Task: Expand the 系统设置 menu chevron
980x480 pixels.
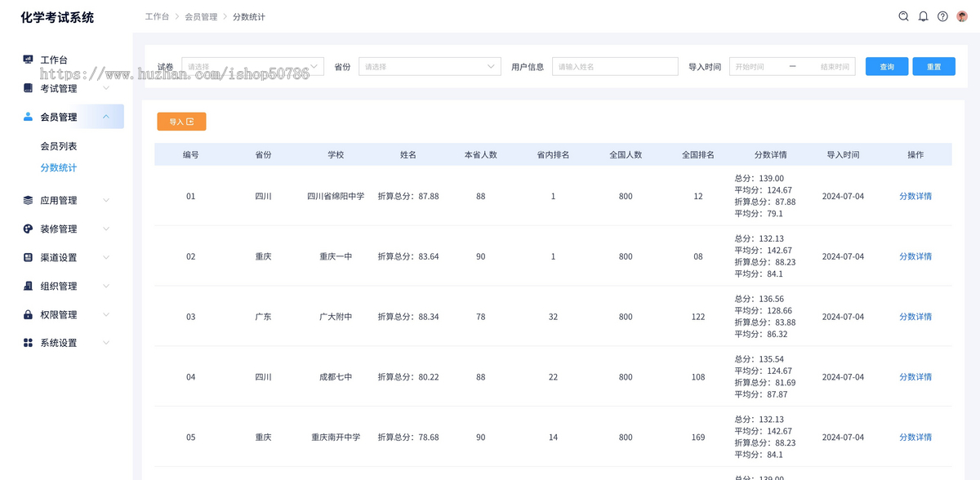Action: [x=106, y=343]
